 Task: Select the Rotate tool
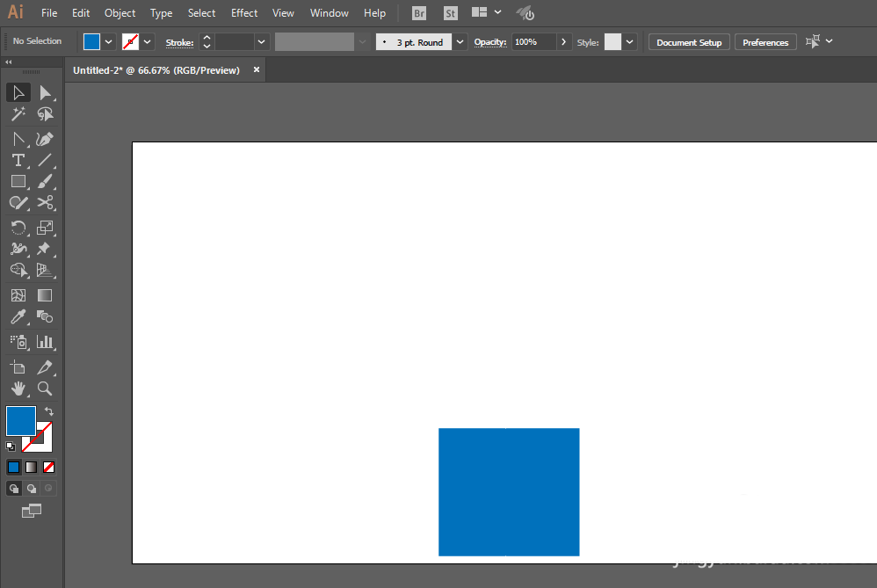pos(18,227)
